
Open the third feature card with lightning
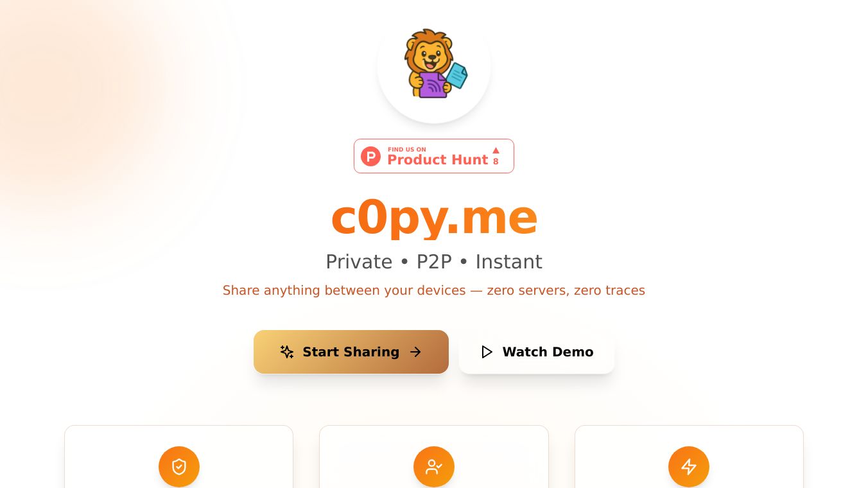point(689,457)
